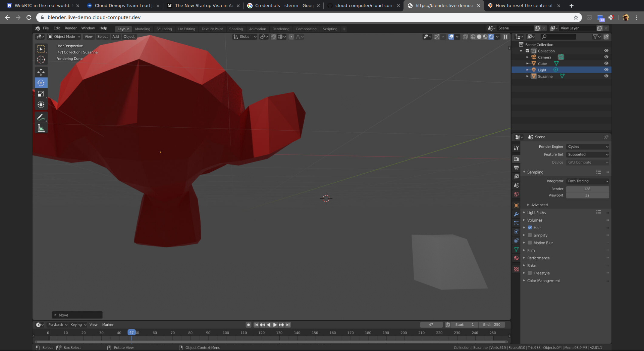The height and width of the screenshot is (351, 644).
Task: Open the Render Engine dropdown
Action: [588, 147]
